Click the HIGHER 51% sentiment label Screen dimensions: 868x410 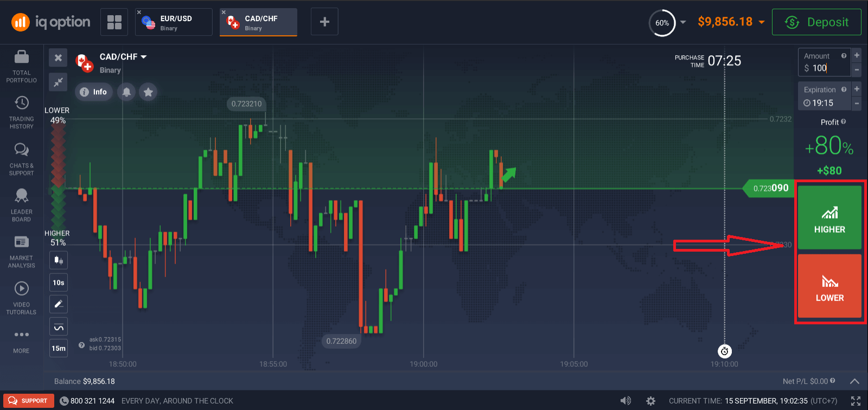pos(57,238)
